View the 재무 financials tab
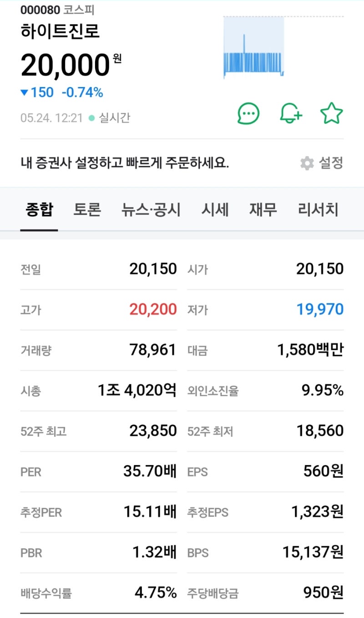This screenshot has width=364, height=618. [x=262, y=209]
